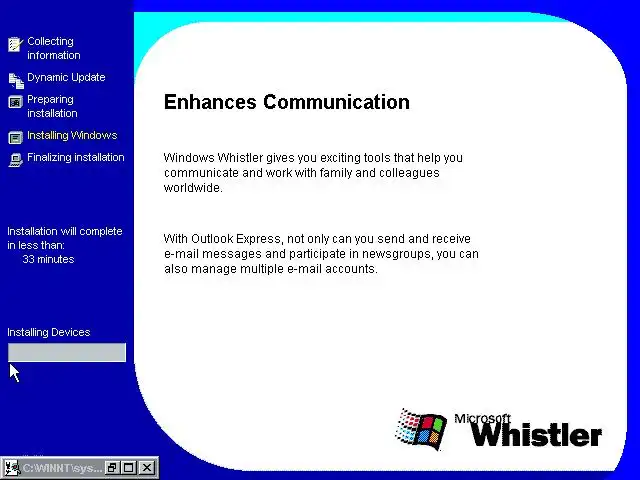Click the 'Enhances Communication' heading

point(287,102)
